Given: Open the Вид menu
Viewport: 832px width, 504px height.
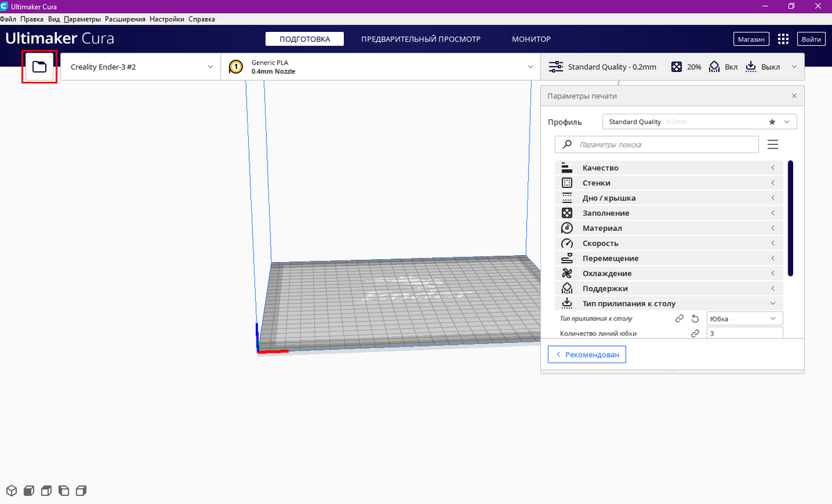Looking at the screenshot, I should click(x=54, y=19).
